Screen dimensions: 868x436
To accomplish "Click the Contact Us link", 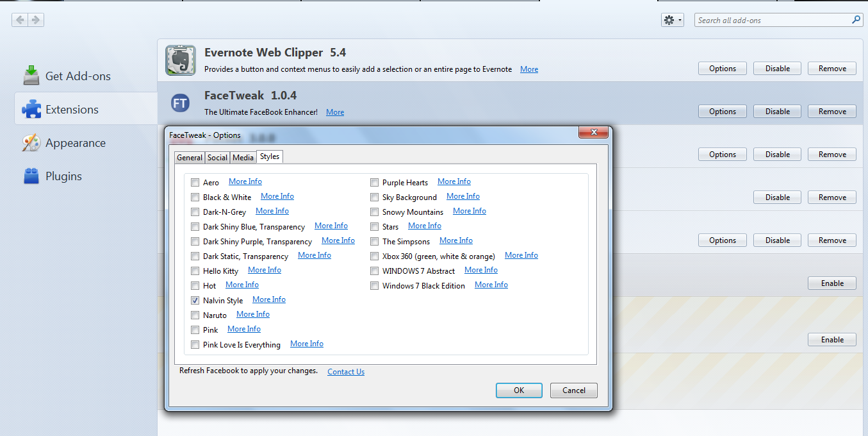I will click(x=346, y=372).
